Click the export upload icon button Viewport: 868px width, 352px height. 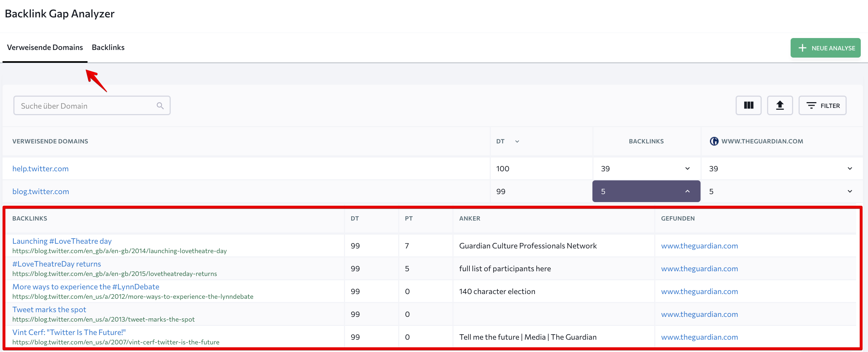(780, 105)
